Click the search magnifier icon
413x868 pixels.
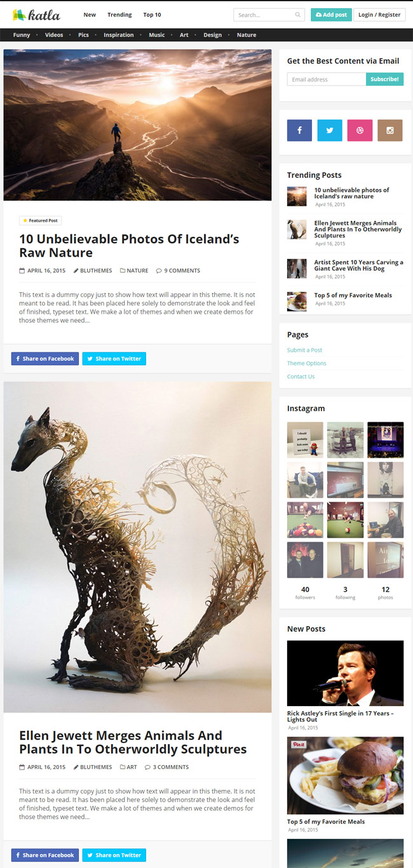point(298,15)
